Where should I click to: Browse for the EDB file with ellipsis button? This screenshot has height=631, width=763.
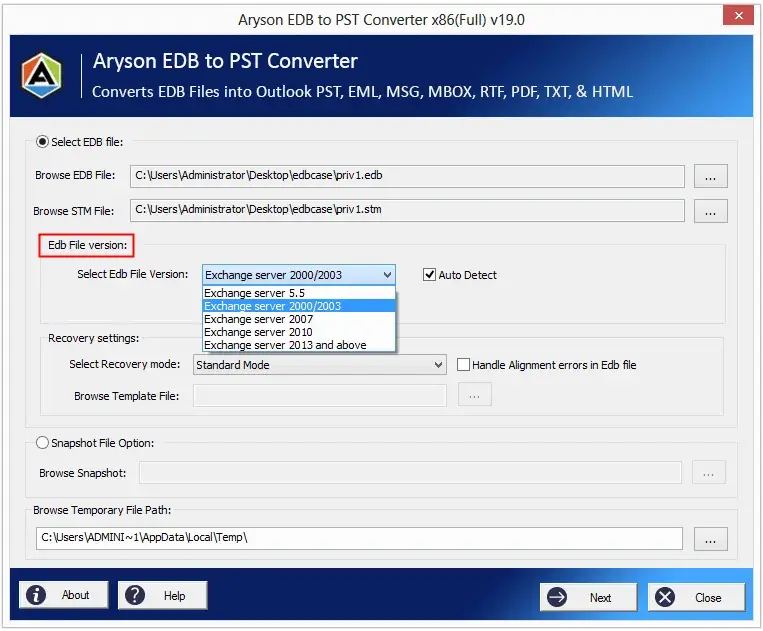tap(710, 176)
